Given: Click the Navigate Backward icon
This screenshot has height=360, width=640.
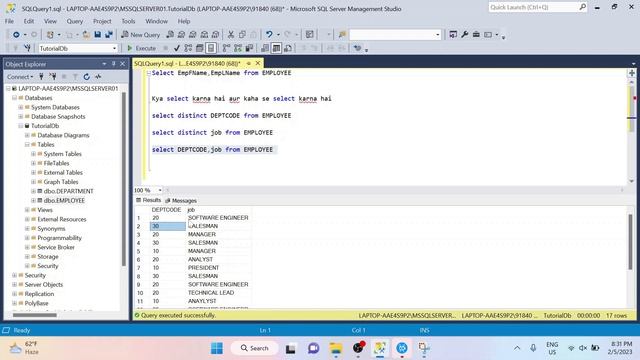Looking at the screenshot, I should pyautogui.click(x=16, y=35).
